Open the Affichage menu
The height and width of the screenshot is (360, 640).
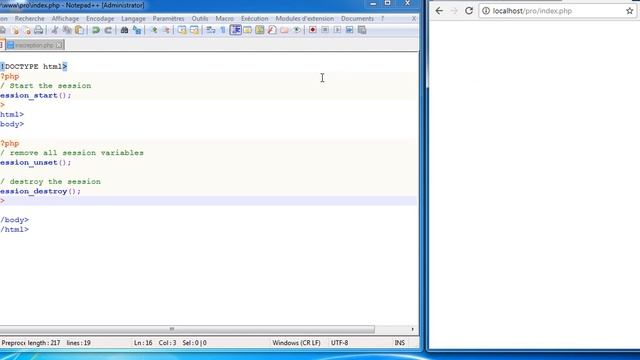pyautogui.click(x=65, y=19)
